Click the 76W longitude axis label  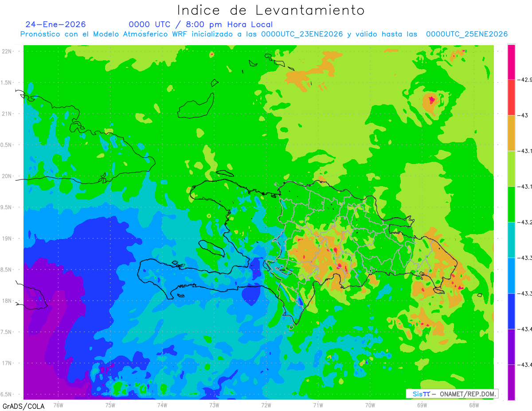tap(58, 405)
